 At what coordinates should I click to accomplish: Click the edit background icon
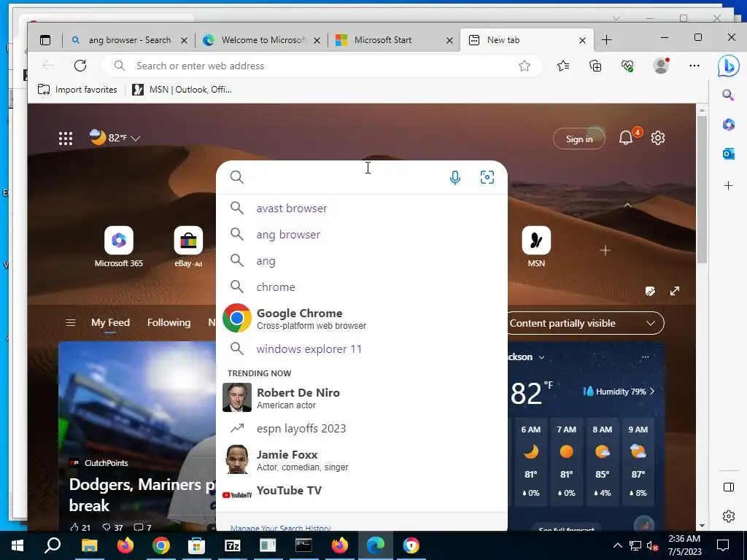point(650,291)
